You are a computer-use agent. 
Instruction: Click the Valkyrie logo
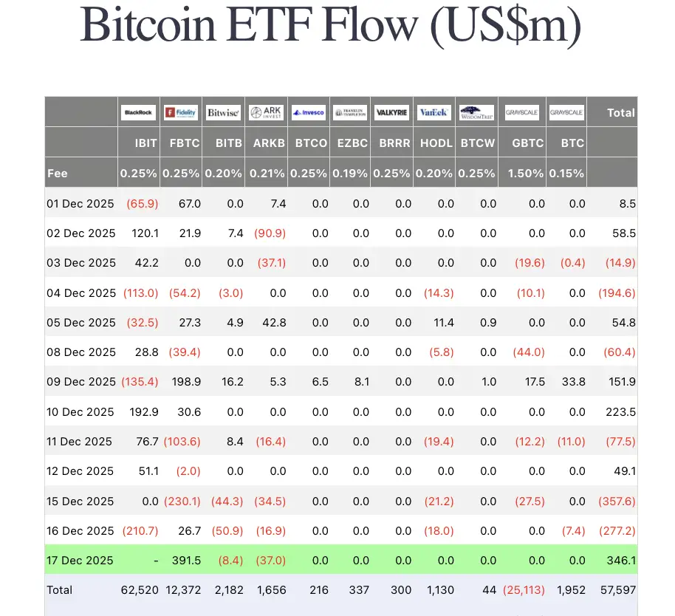pyautogui.click(x=392, y=113)
